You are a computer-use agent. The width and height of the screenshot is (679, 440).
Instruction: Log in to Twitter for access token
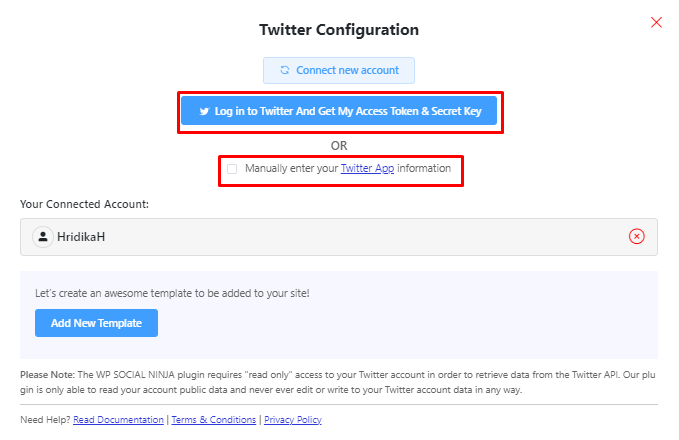[340, 112]
